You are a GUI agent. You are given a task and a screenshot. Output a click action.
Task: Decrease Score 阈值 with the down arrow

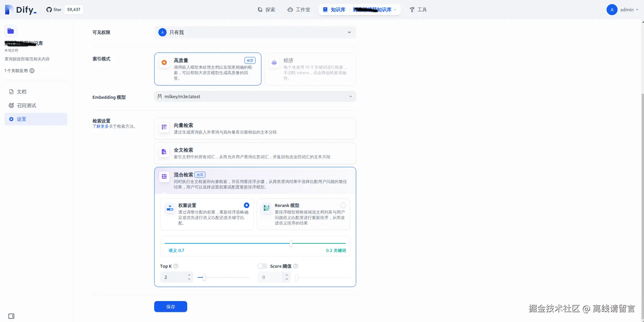pos(287,279)
